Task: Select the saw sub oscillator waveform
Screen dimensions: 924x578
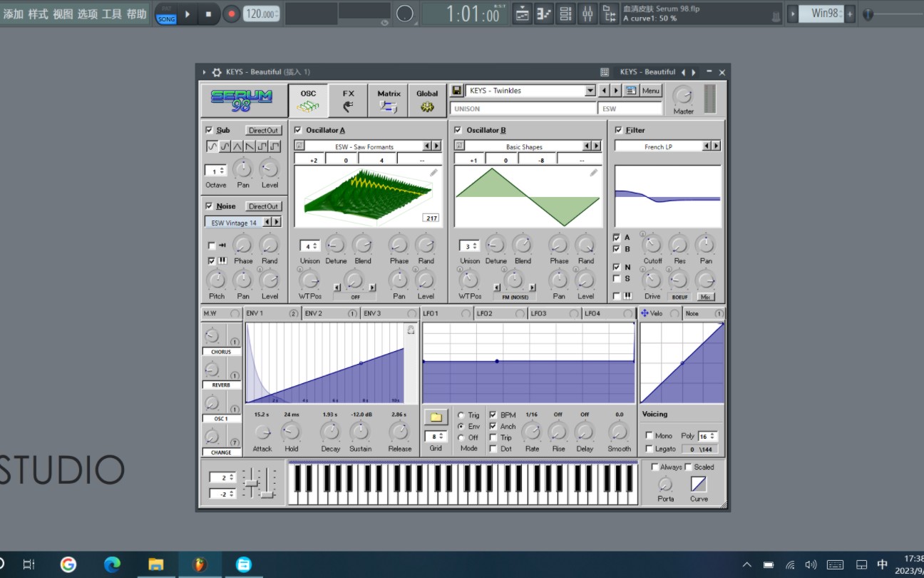Action: 250,146
